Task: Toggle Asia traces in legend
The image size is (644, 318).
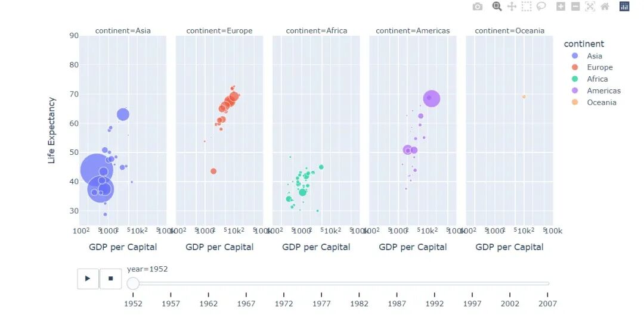Action: [x=588, y=56]
